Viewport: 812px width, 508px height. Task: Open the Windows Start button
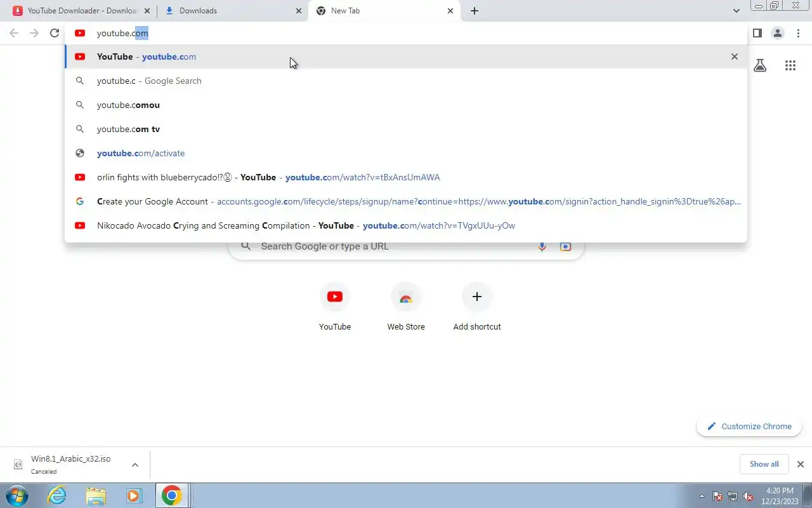[16, 495]
